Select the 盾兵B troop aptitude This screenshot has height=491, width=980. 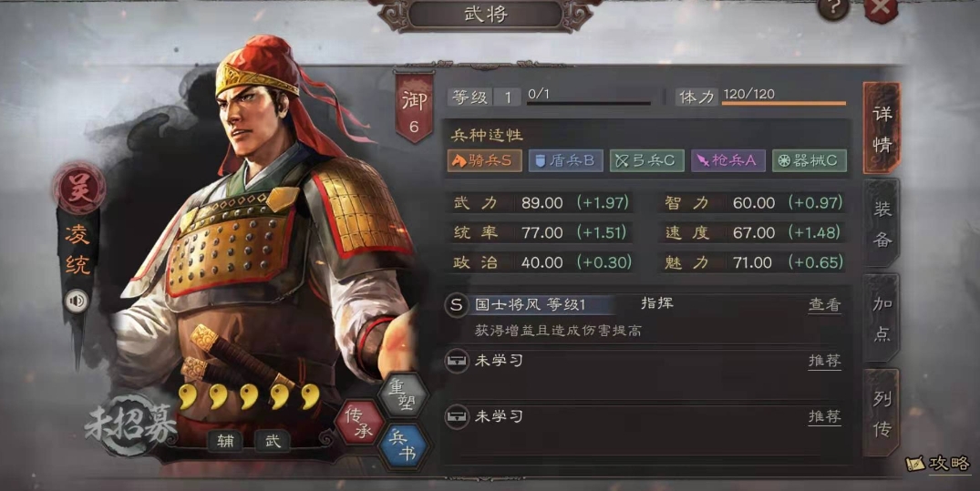click(565, 160)
